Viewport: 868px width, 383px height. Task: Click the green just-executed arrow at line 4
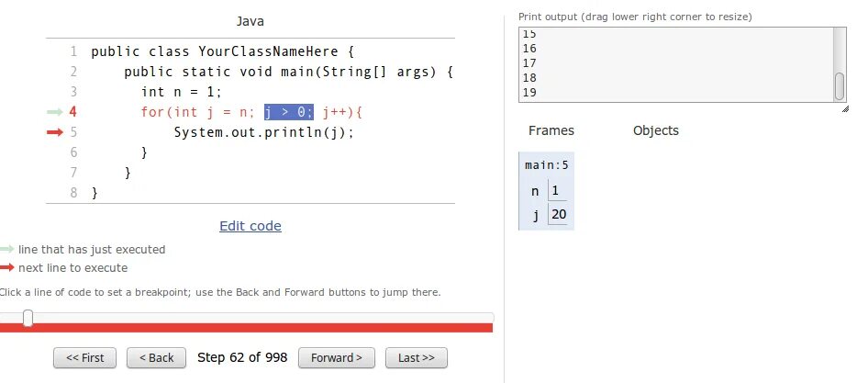[55, 112]
